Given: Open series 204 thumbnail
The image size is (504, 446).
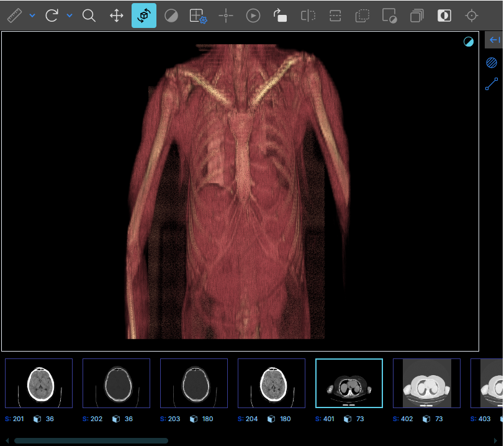Looking at the screenshot, I should pos(271,383).
